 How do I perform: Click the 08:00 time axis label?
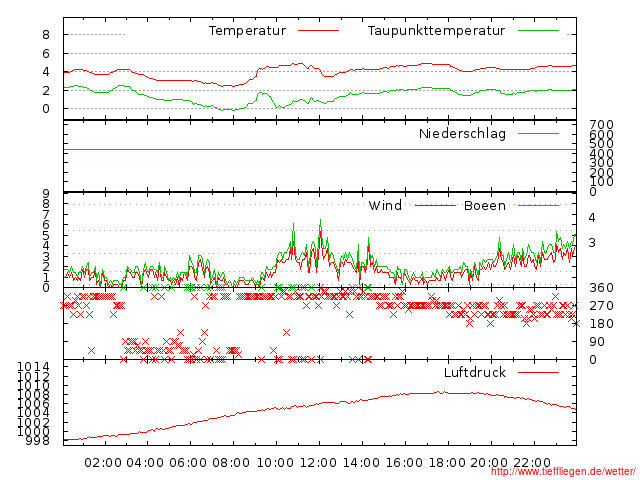[x=231, y=463]
